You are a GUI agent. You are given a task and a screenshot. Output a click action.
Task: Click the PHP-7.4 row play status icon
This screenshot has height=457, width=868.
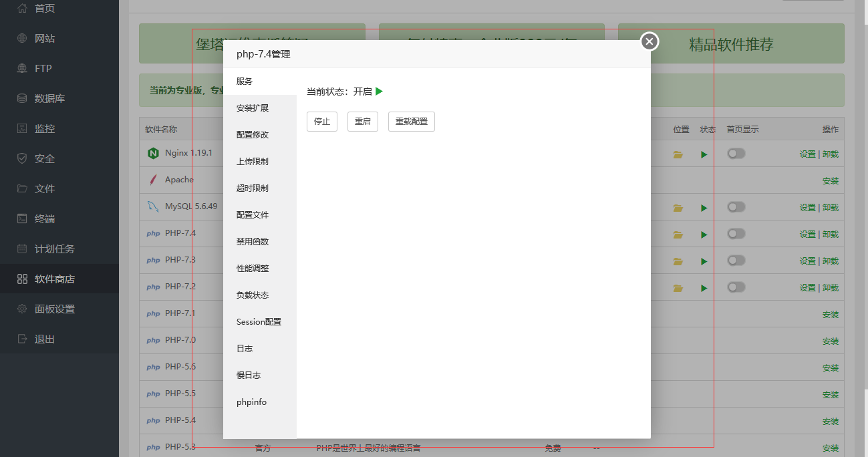tap(704, 235)
